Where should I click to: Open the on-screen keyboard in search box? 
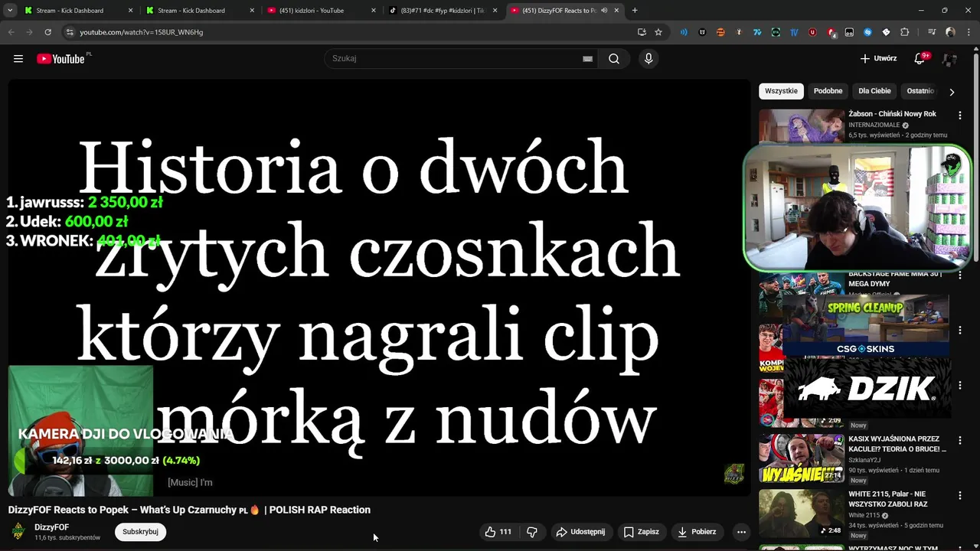(587, 59)
